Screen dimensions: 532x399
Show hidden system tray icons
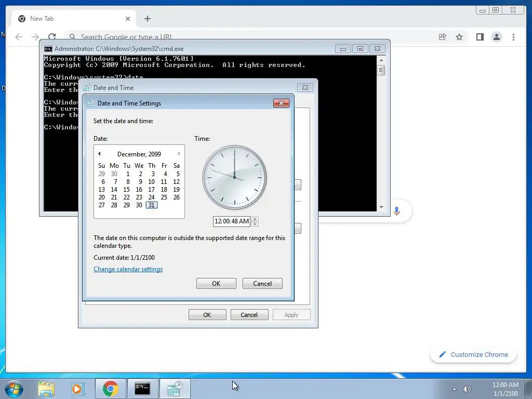454,389
